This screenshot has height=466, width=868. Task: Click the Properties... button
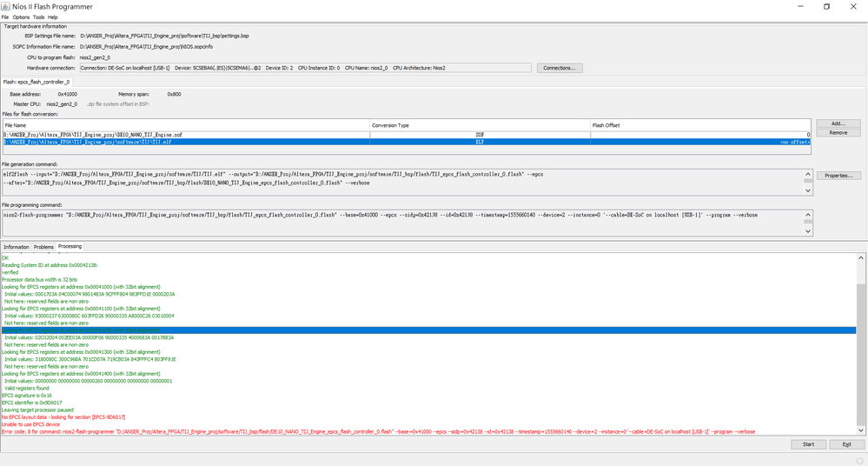(x=838, y=176)
